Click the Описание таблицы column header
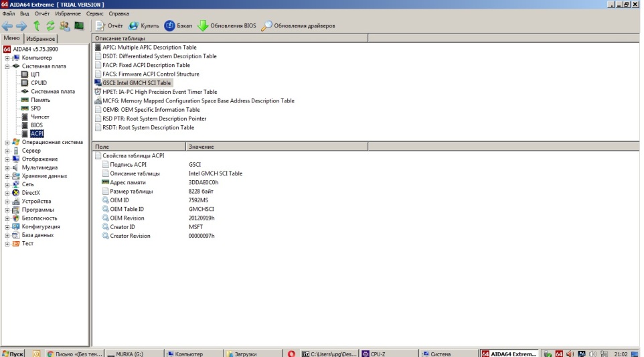This screenshot has height=357, width=644. pyautogui.click(x=230, y=38)
